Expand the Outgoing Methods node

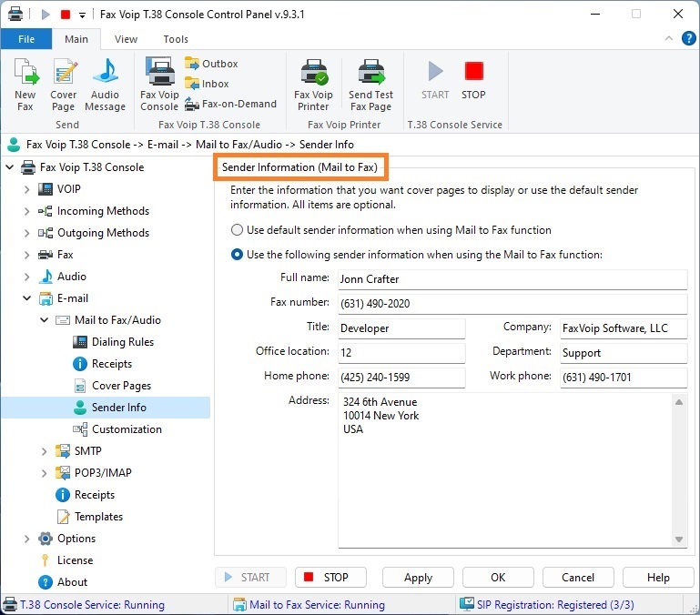pyautogui.click(x=26, y=233)
